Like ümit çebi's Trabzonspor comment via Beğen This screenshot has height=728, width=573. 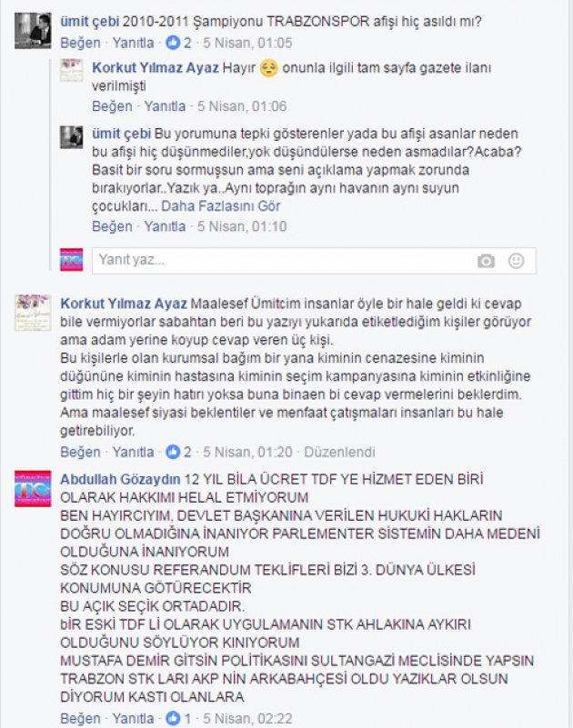[x=80, y=43]
